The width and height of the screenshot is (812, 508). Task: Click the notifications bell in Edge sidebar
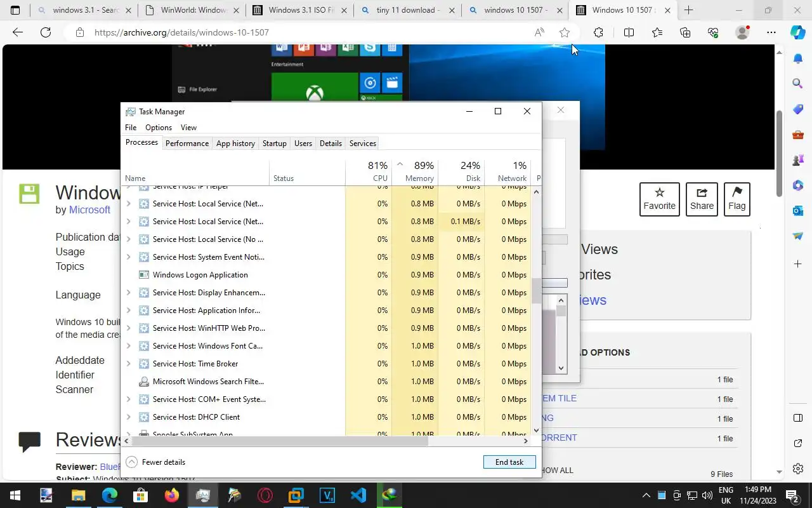click(x=798, y=58)
